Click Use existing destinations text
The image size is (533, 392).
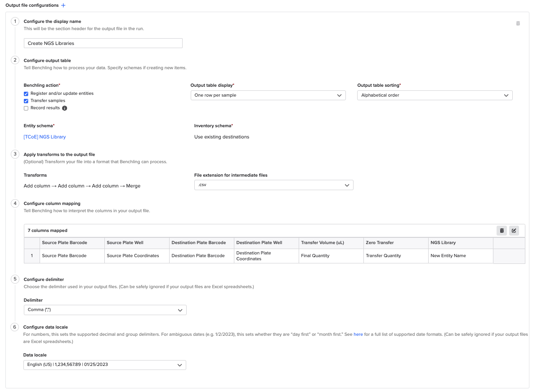[x=222, y=137]
